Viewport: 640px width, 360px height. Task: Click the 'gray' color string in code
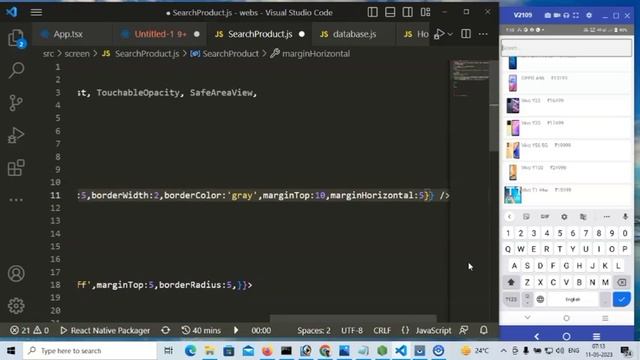242,196
